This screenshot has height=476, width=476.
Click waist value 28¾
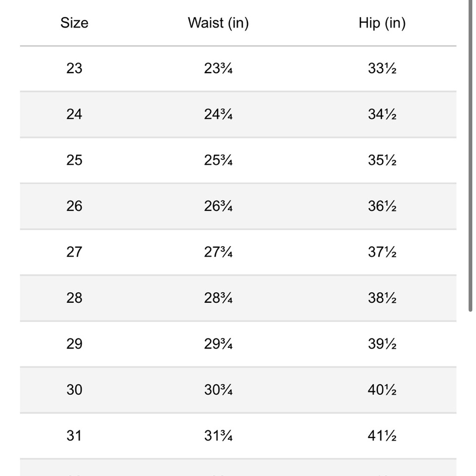[218, 298]
